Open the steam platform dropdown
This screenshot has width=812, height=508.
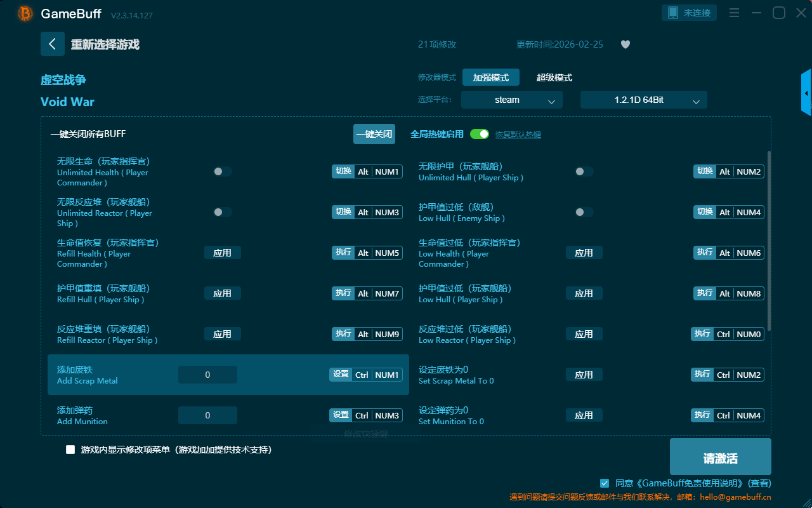[x=511, y=100]
